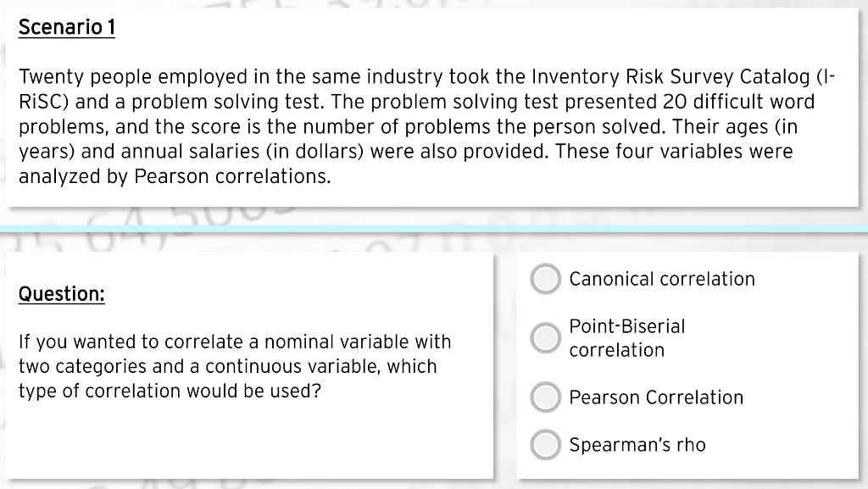Viewport: 868px width, 489px height.
Task: Click the blue horizontal divider line
Action: coord(434,230)
